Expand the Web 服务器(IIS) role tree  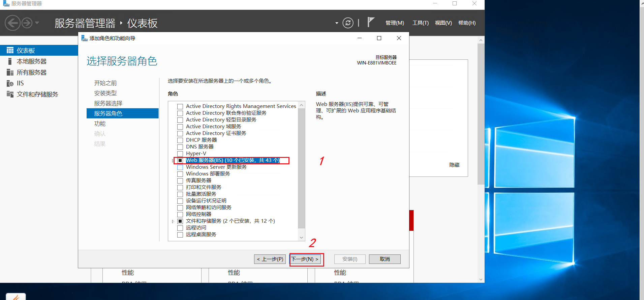coord(173,161)
